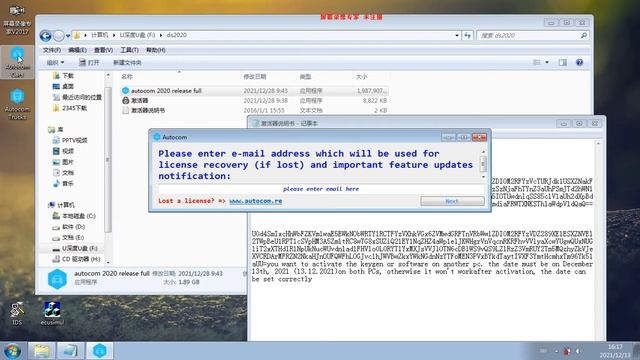Open the www.autocom.re link
Viewport: 640px width, 360px height.
256,201
